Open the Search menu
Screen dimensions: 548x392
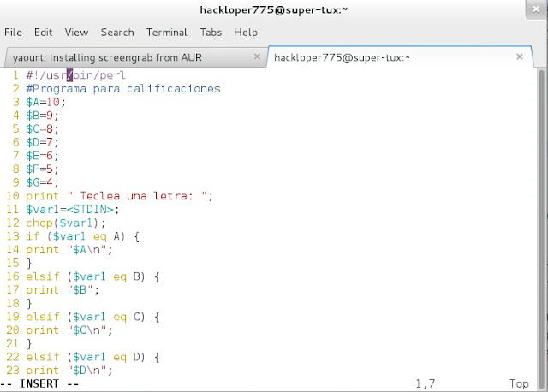pos(117,33)
